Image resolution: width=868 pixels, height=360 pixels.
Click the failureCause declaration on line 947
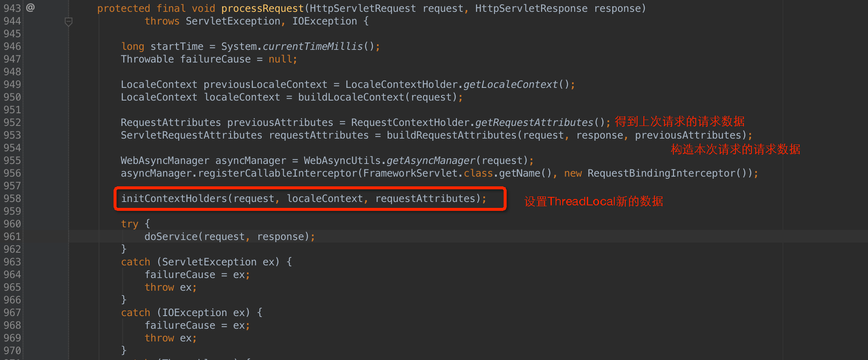215,59
